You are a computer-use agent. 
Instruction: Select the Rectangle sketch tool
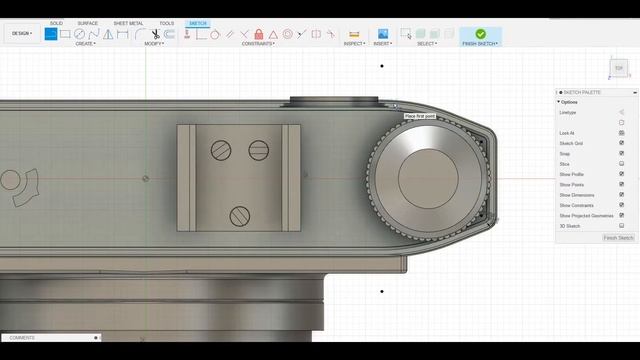click(65, 34)
